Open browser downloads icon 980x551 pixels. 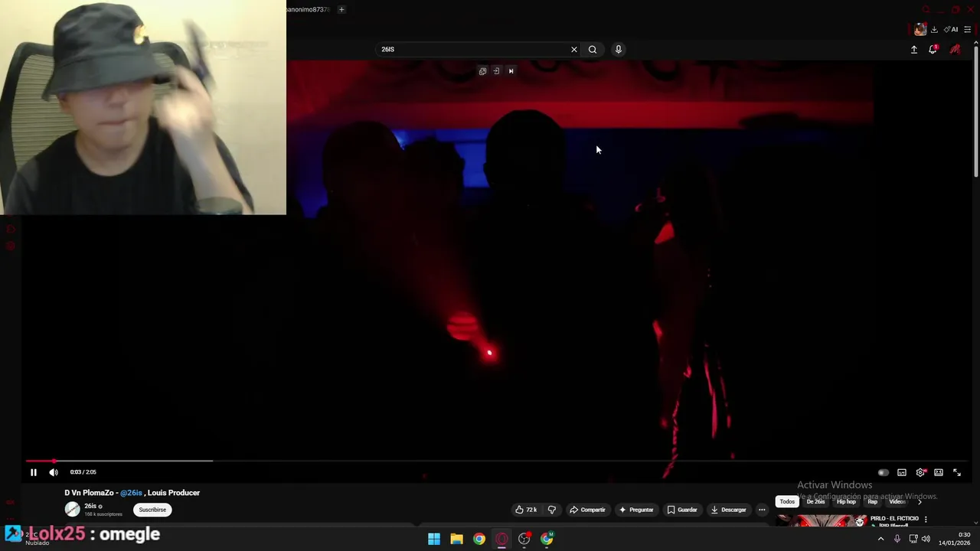pyautogui.click(x=934, y=29)
